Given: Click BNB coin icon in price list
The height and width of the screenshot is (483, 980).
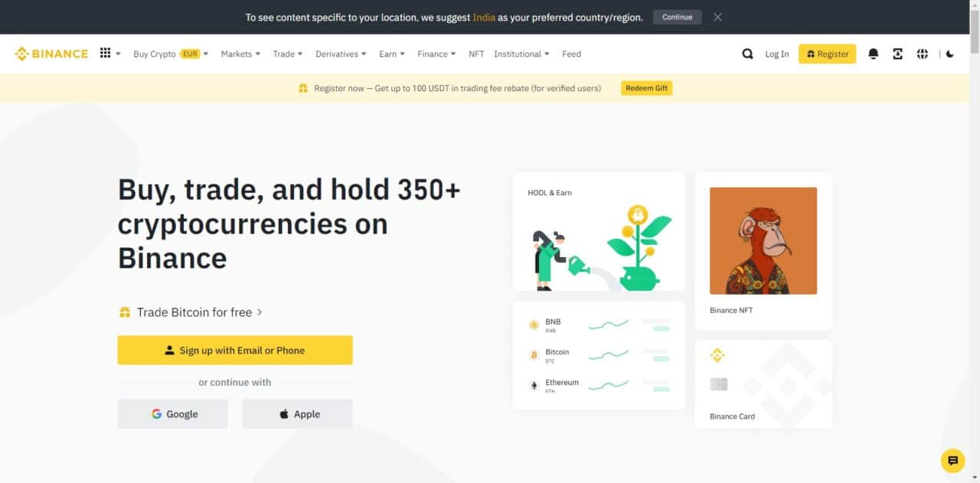Looking at the screenshot, I should (x=534, y=325).
